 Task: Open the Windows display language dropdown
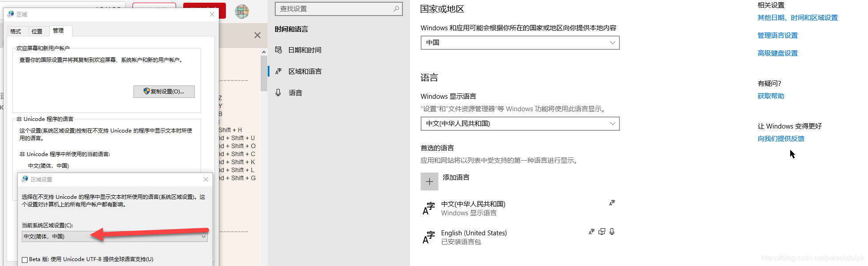click(x=520, y=124)
